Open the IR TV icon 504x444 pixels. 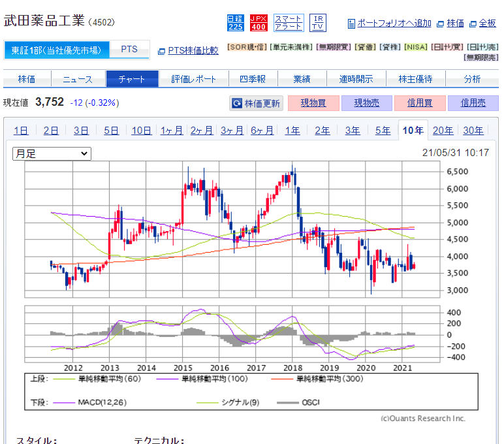(317, 23)
